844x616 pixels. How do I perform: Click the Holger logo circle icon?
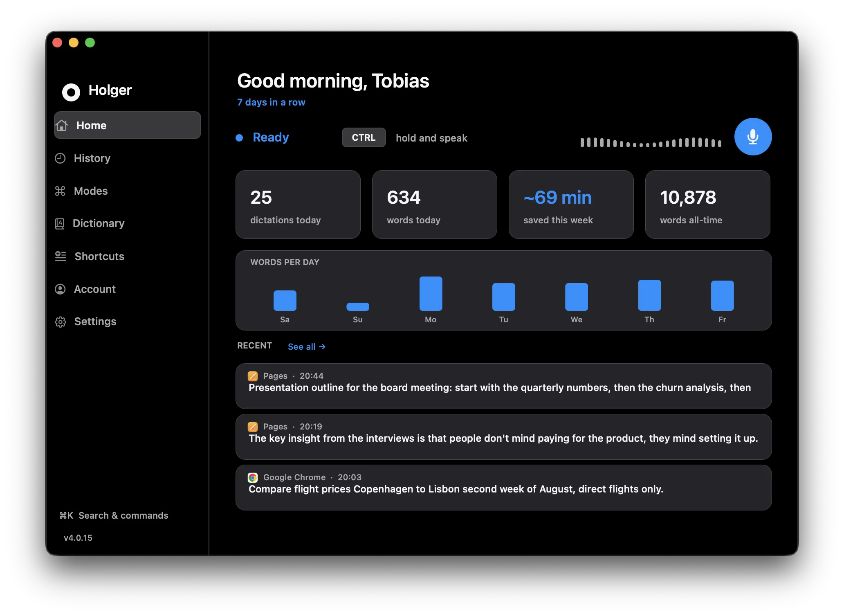point(71,92)
